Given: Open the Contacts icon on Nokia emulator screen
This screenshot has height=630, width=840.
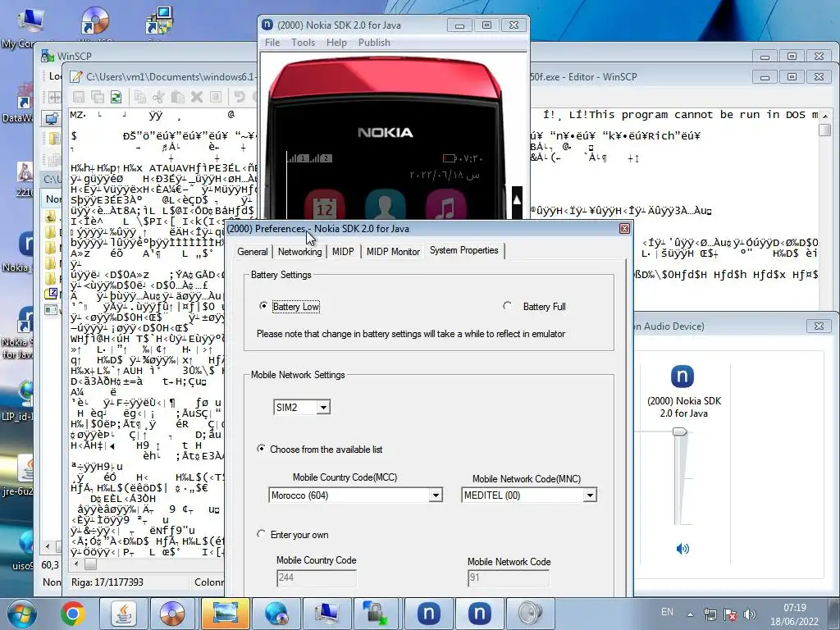Looking at the screenshot, I should (x=385, y=205).
